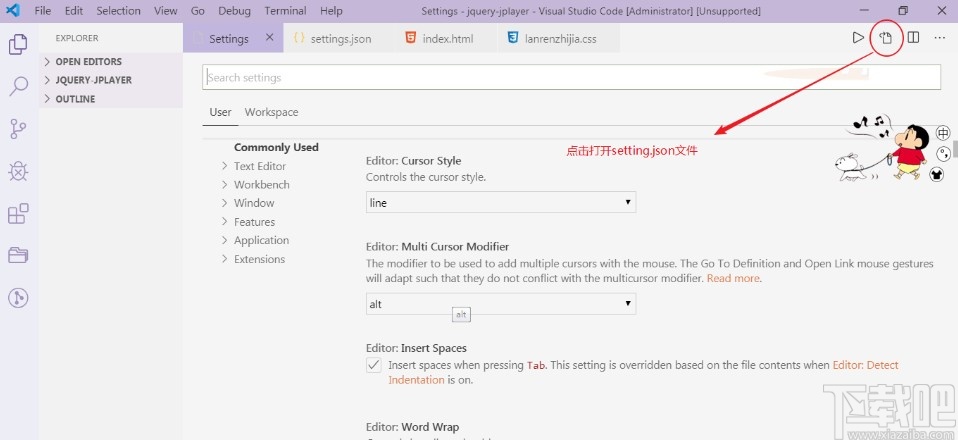Screen dimensions: 958x440
Task: Expand Application settings category
Action: [x=261, y=240]
